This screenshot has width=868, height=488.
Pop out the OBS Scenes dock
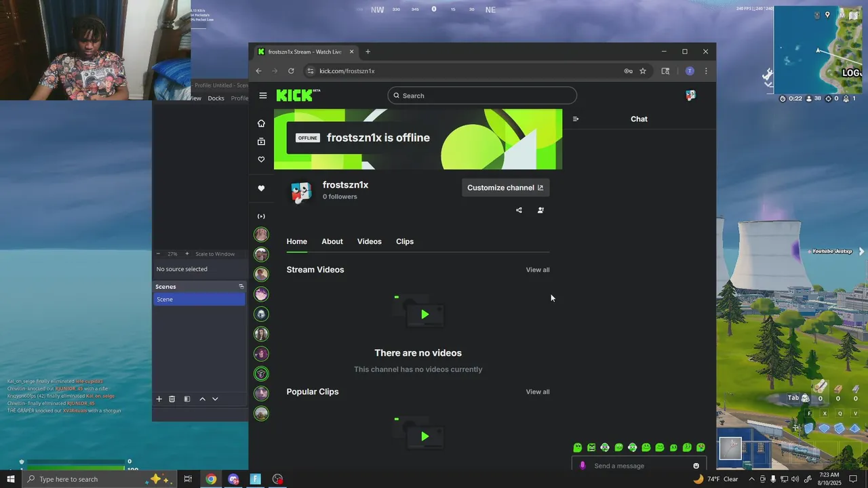coord(241,287)
